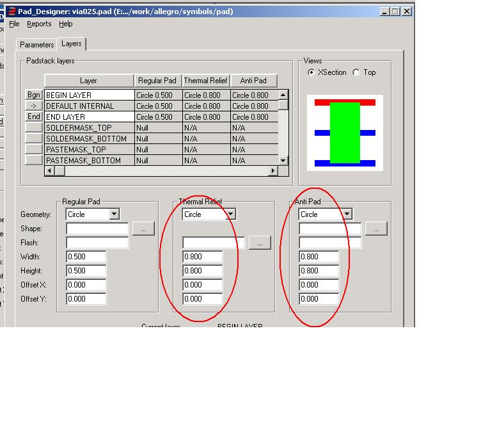Image resolution: width=504 pixels, height=429 pixels.
Task: Open the File menu
Action: click(14, 24)
